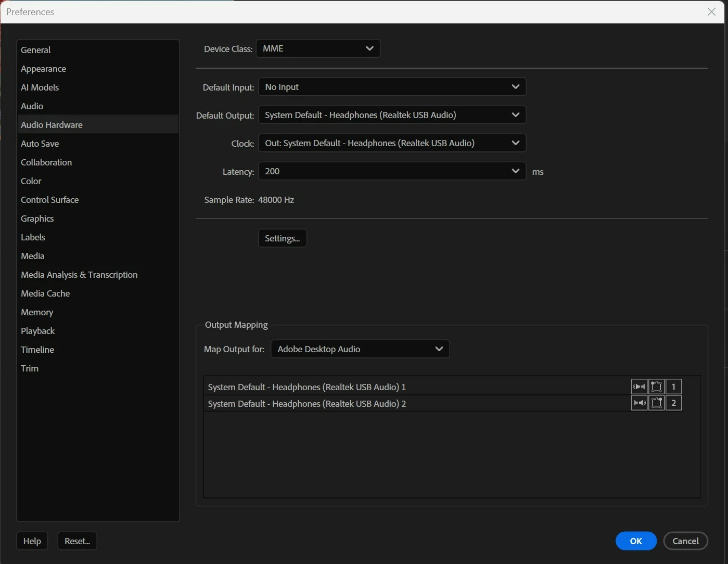
Task: Go to AI Models preferences
Action: pos(98,87)
